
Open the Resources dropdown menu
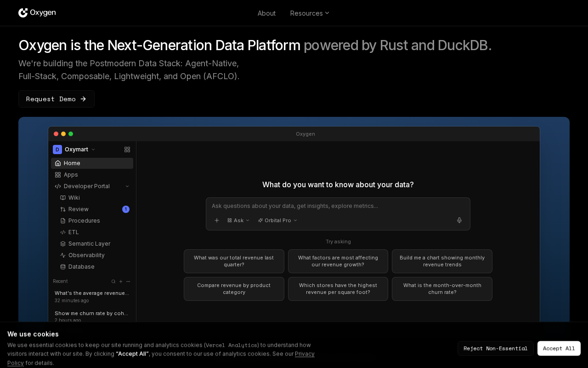(x=310, y=13)
